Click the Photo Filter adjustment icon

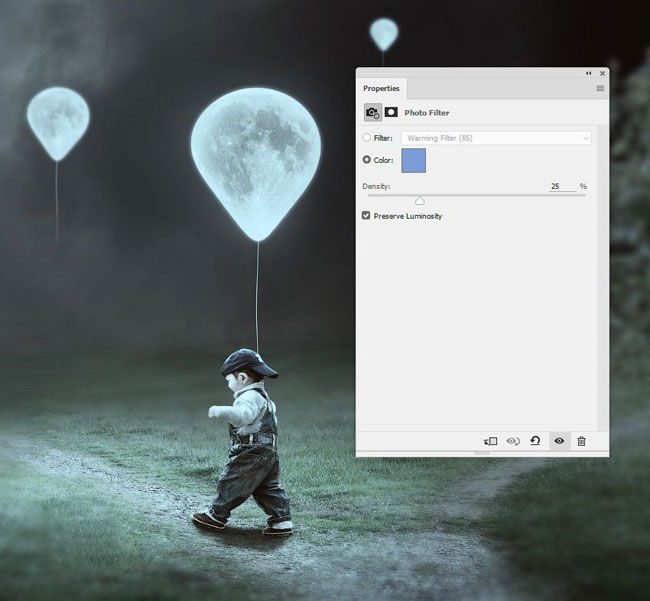[x=373, y=112]
